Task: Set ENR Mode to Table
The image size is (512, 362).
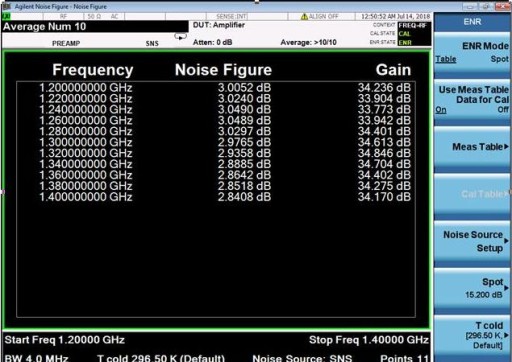Action: 446,59
